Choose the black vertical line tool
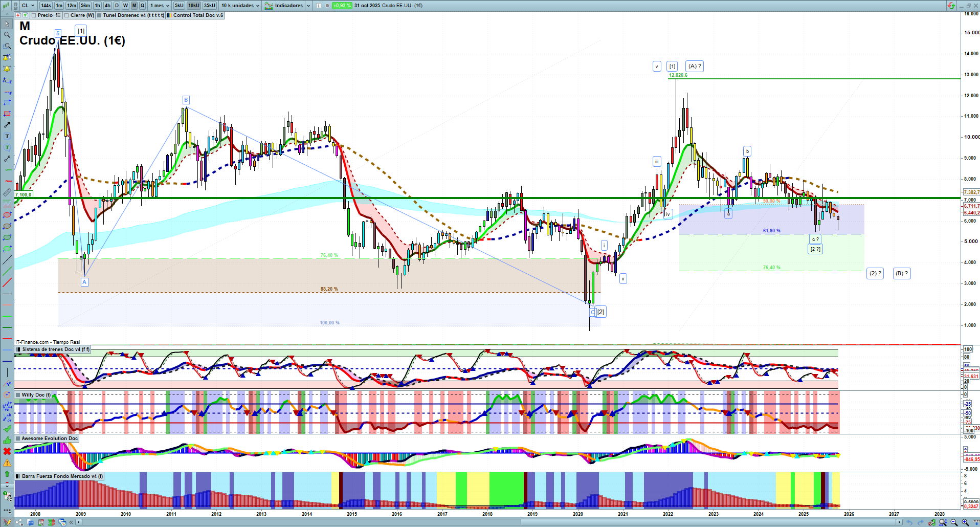 [7, 372]
